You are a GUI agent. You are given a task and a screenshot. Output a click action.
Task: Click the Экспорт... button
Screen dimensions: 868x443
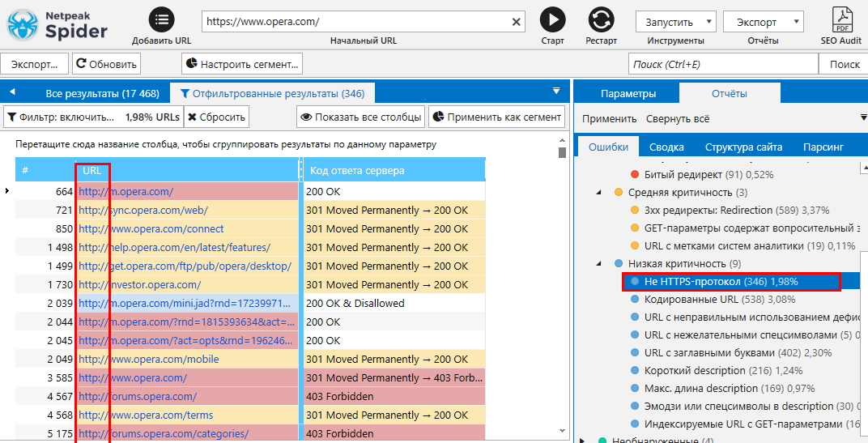click(35, 64)
